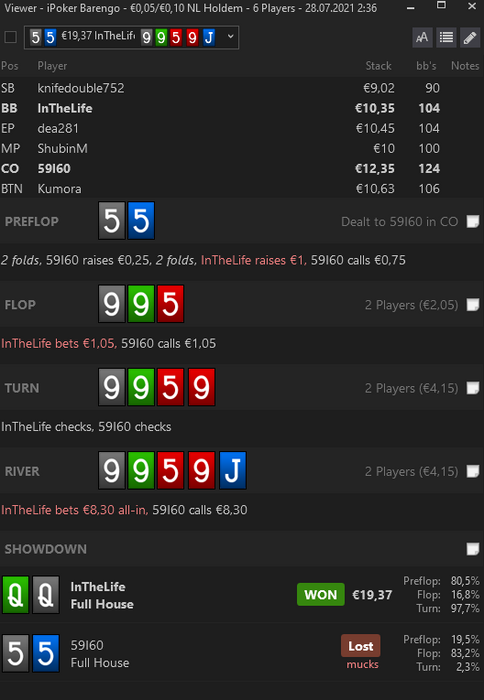Click InTheLife's green Queen card
The image size is (484, 700).
[16, 595]
